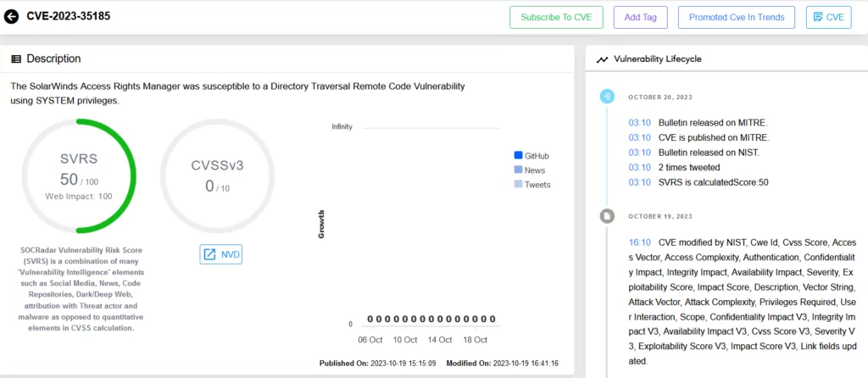868x378 pixels.
Task: Click Promoted Cve In Trends button
Action: pos(737,17)
